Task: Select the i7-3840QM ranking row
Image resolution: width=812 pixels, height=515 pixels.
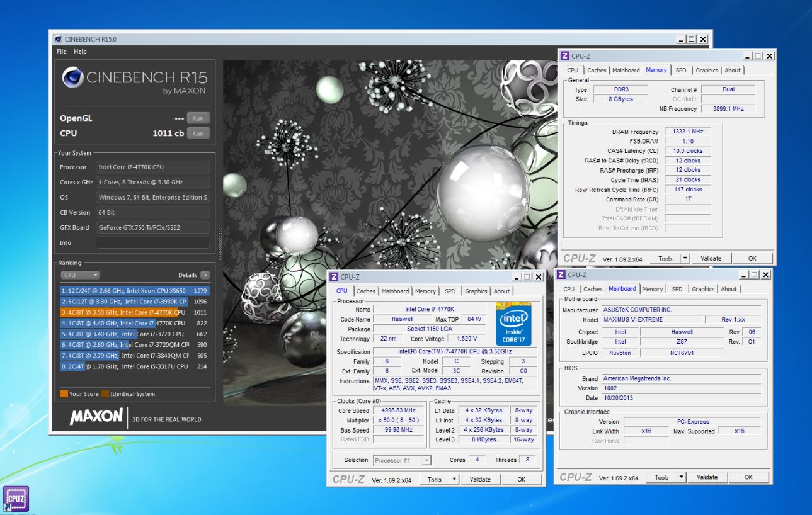Action: pyautogui.click(x=134, y=355)
